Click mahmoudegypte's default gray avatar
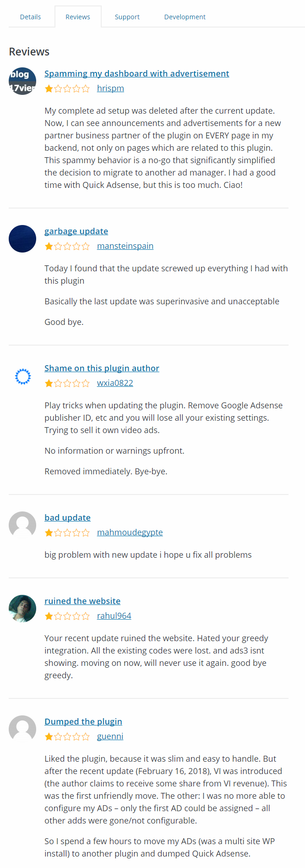The height and width of the screenshot is (868, 305). point(22,525)
